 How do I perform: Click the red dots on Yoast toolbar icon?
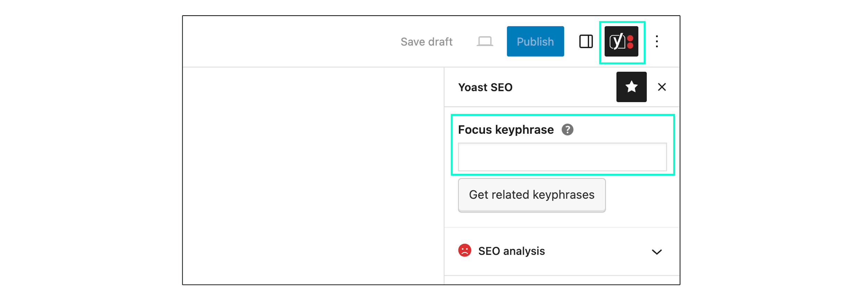(630, 42)
